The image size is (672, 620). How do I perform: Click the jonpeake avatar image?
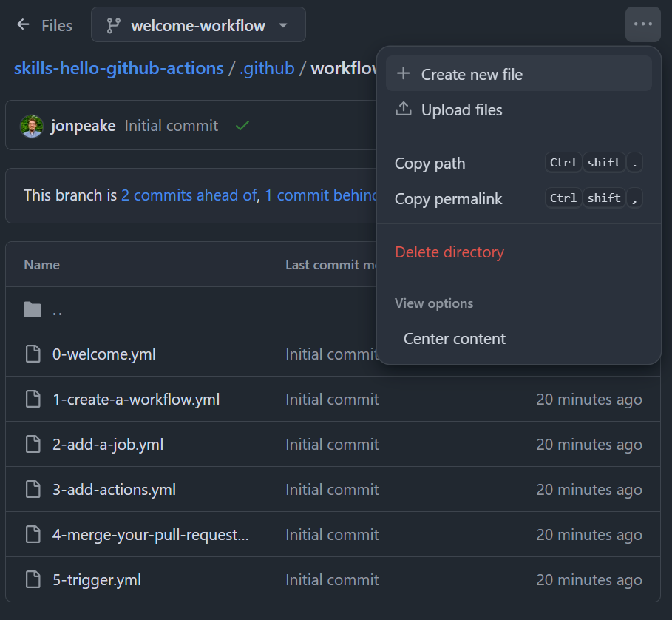click(x=32, y=126)
